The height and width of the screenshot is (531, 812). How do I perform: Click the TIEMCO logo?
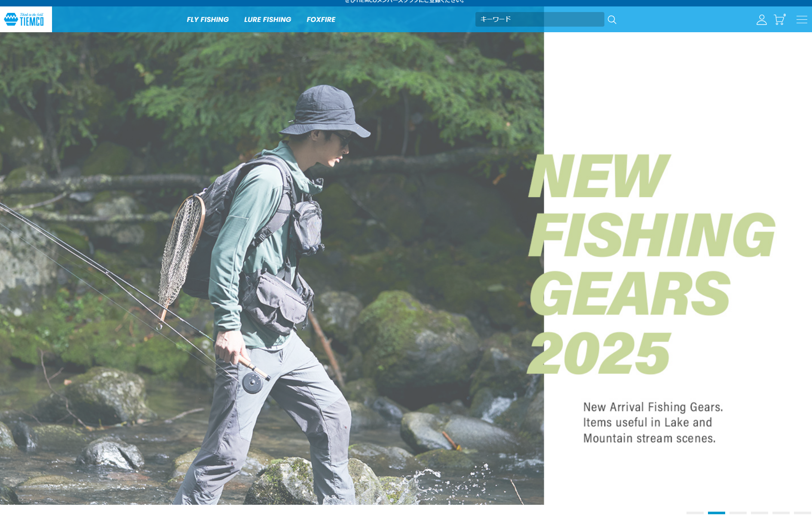coord(25,19)
